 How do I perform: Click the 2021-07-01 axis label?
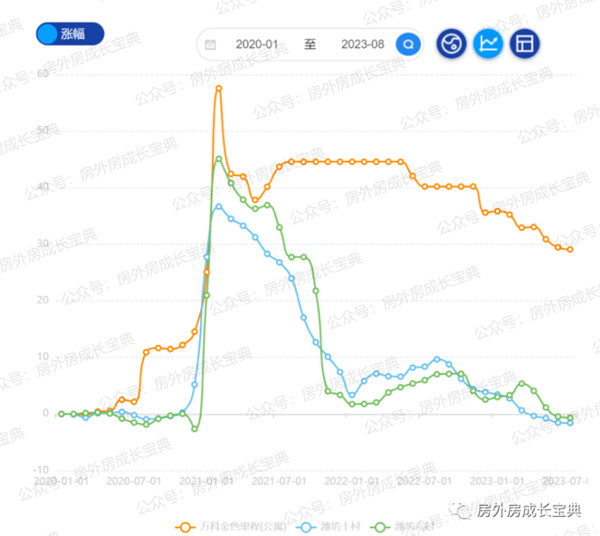[x=279, y=481]
